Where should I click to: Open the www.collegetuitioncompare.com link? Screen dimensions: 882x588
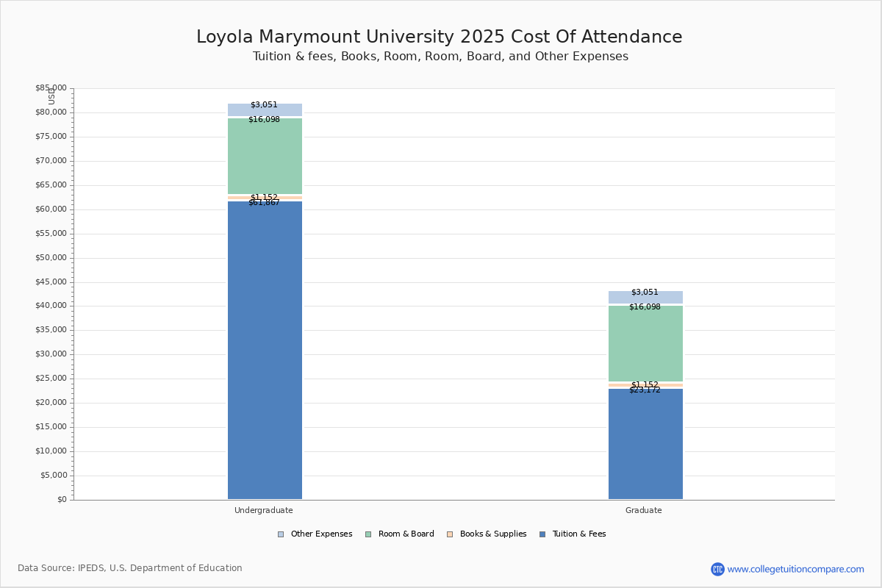coord(795,569)
